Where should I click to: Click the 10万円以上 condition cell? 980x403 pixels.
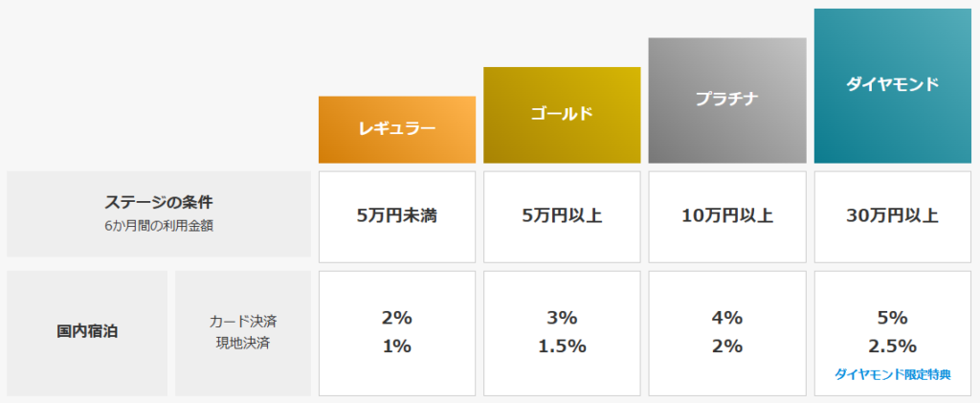726,215
